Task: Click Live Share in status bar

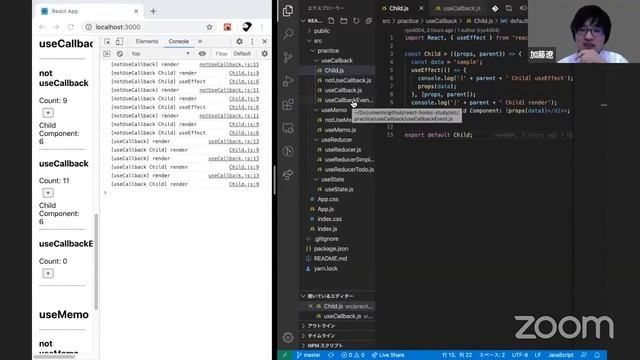Action: click(388, 355)
